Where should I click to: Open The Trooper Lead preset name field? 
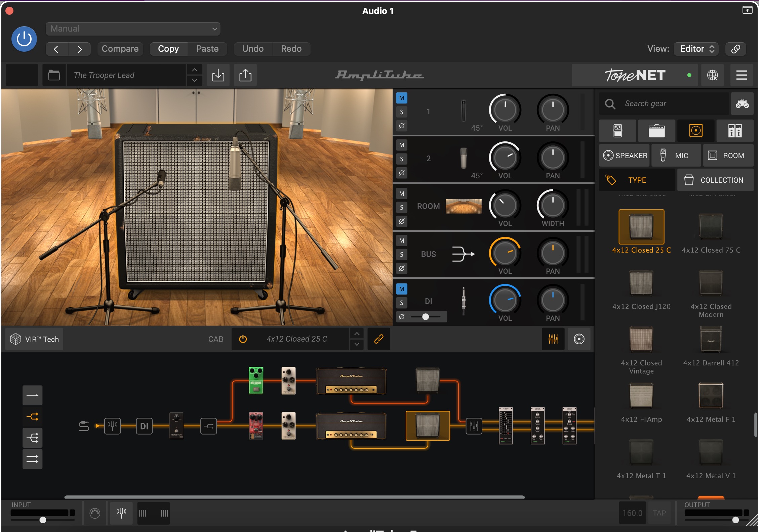tap(126, 75)
